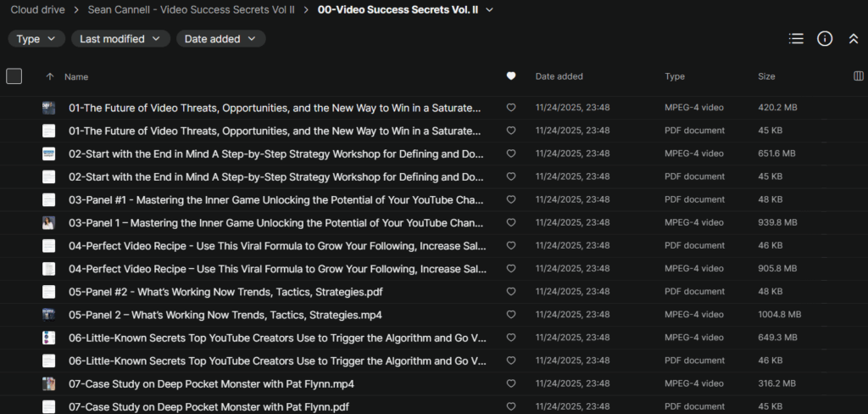Image resolution: width=868 pixels, height=414 pixels.
Task: Reverse sort order with arrow beside Name
Action: pyautogui.click(x=50, y=77)
